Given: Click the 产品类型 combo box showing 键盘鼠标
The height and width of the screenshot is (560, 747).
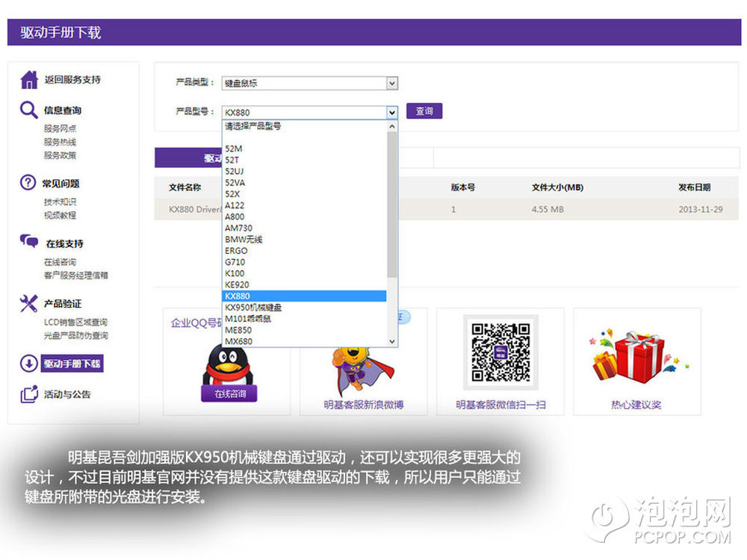Looking at the screenshot, I should [x=310, y=84].
